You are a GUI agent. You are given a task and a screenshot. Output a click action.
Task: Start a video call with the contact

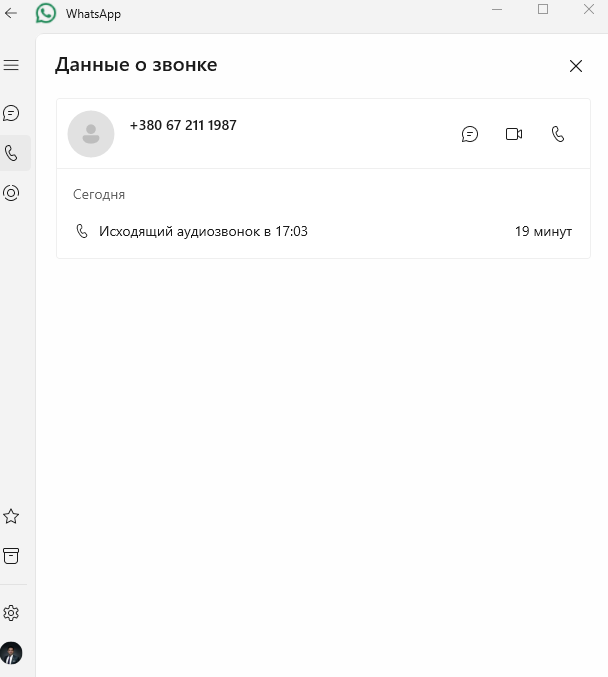[514, 134]
